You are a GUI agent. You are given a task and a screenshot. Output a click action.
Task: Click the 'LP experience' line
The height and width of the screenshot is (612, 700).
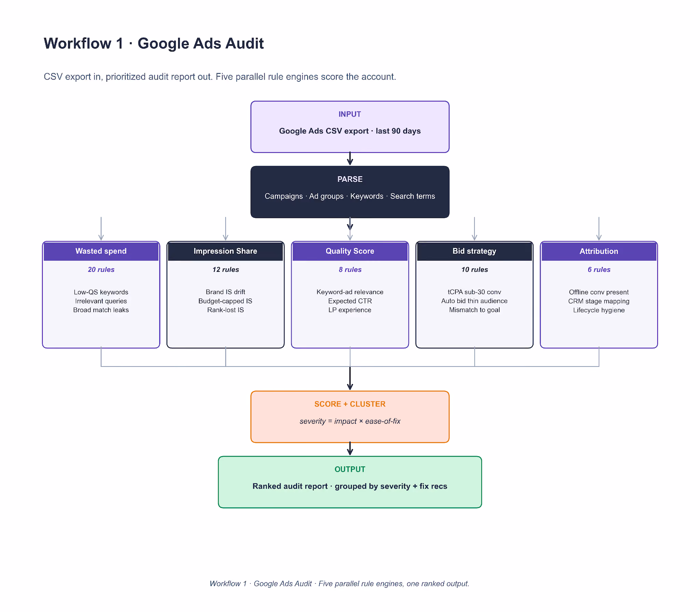tap(350, 310)
